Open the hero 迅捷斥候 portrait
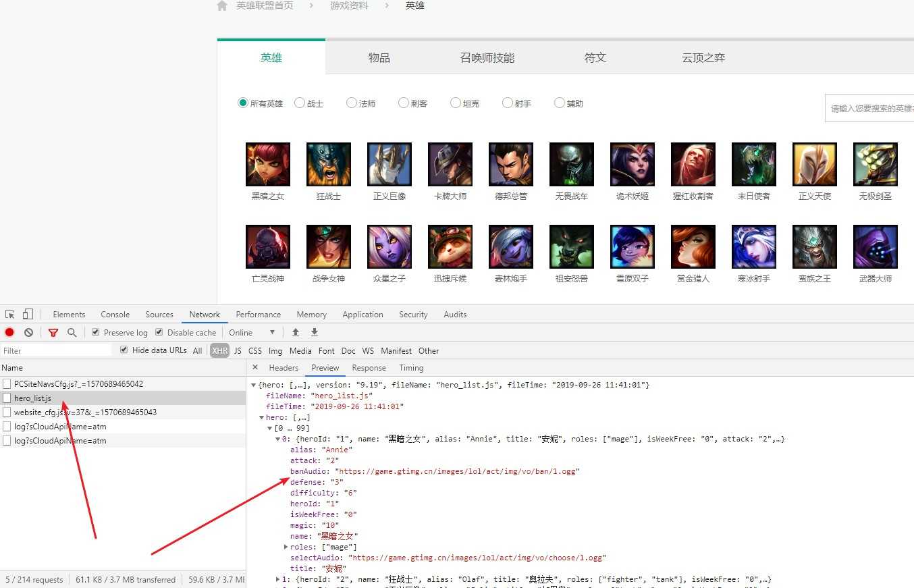This screenshot has width=914, height=588. click(450, 246)
